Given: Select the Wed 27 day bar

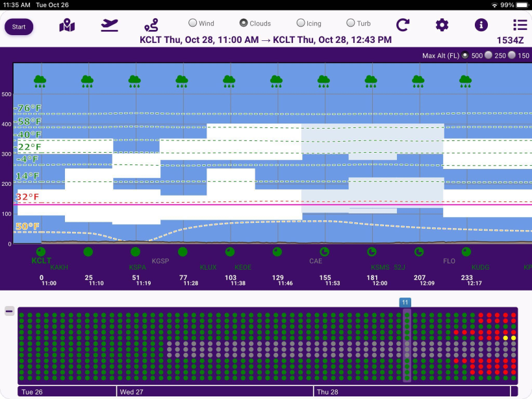Looking at the screenshot, I should point(215,392).
